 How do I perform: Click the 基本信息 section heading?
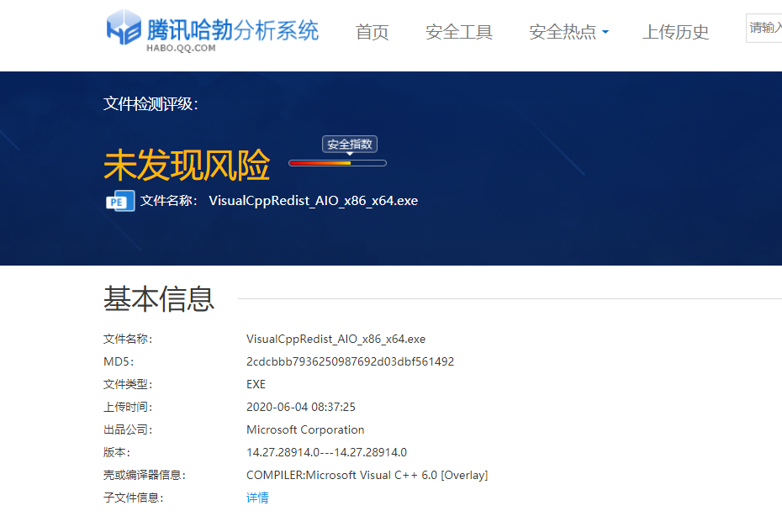159,298
